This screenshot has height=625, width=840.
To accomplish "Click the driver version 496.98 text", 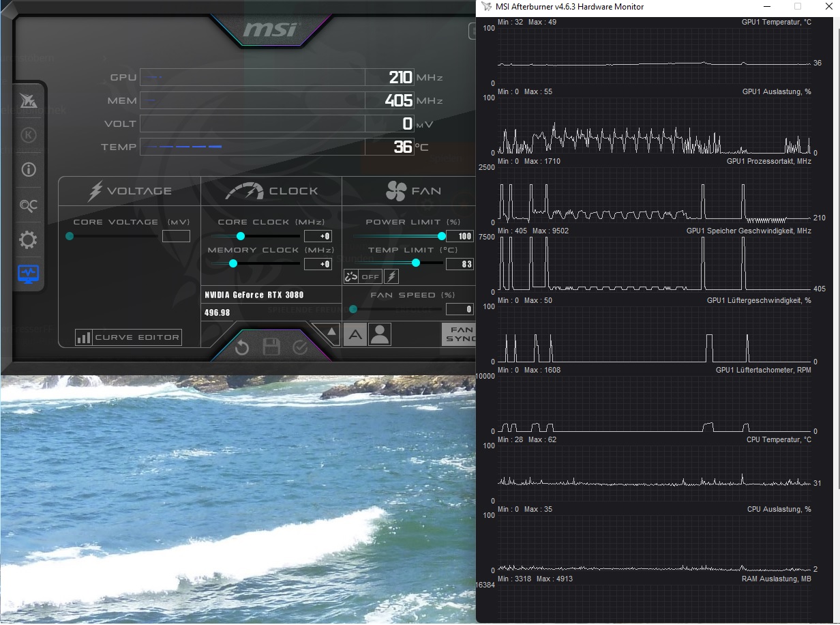I will click(217, 312).
